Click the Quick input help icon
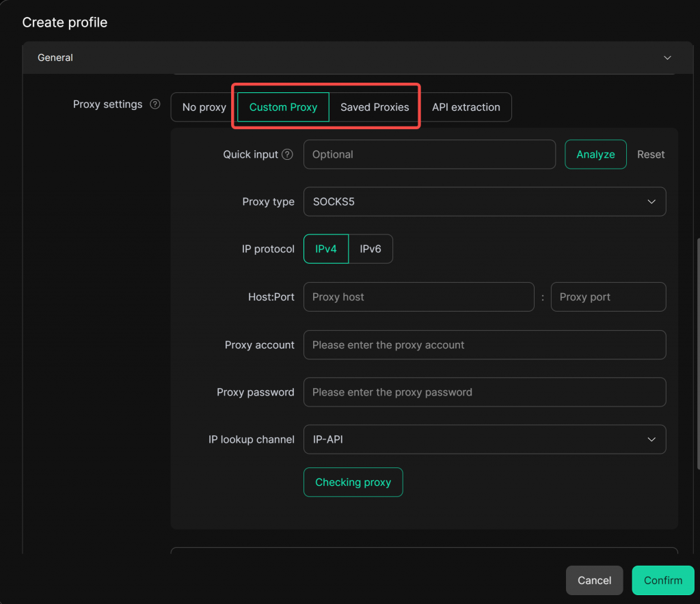 [x=287, y=154]
